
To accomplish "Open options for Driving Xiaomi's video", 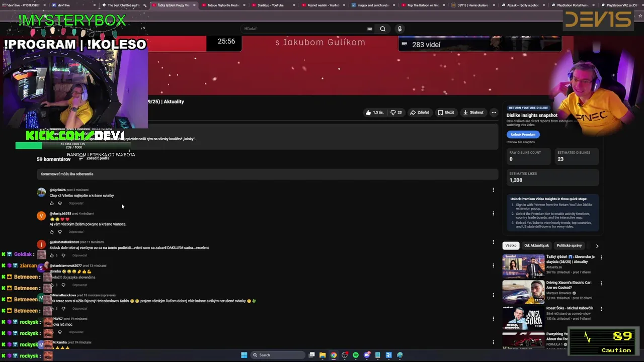I will coord(601,283).
